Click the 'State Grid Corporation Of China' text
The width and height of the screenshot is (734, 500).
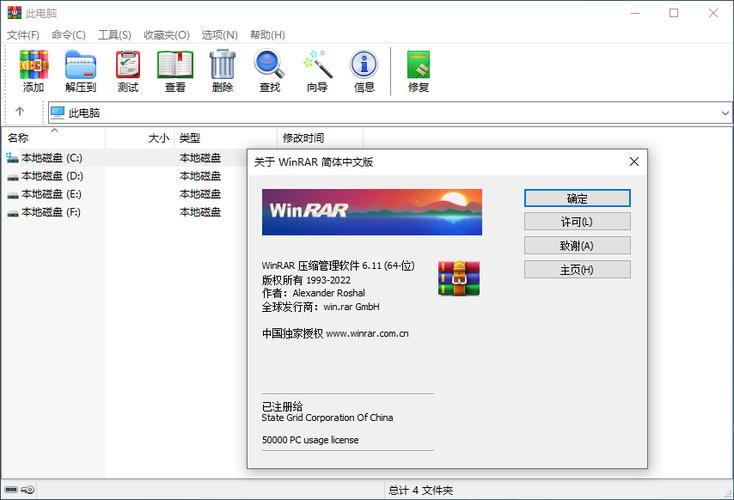coord(327,418)
